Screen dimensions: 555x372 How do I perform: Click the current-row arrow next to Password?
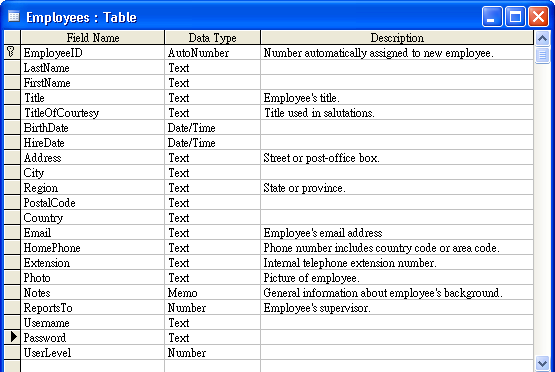click(13, 337)
